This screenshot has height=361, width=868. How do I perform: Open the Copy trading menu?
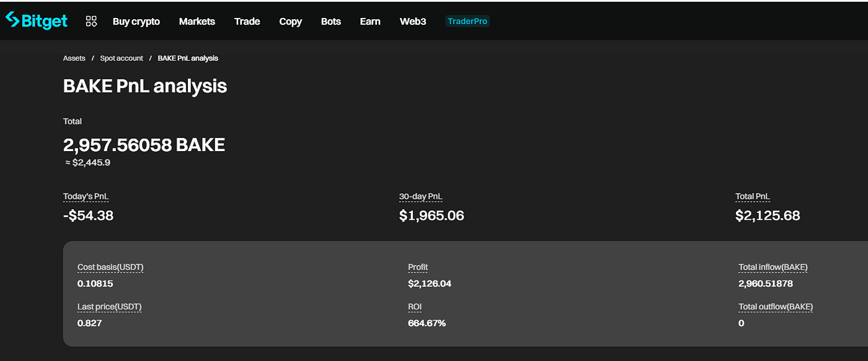pos(290,22)
